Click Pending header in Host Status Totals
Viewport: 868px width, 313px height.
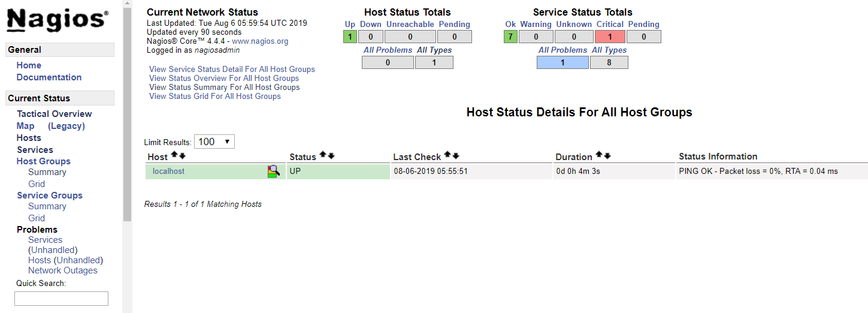[x=455, y=25]
